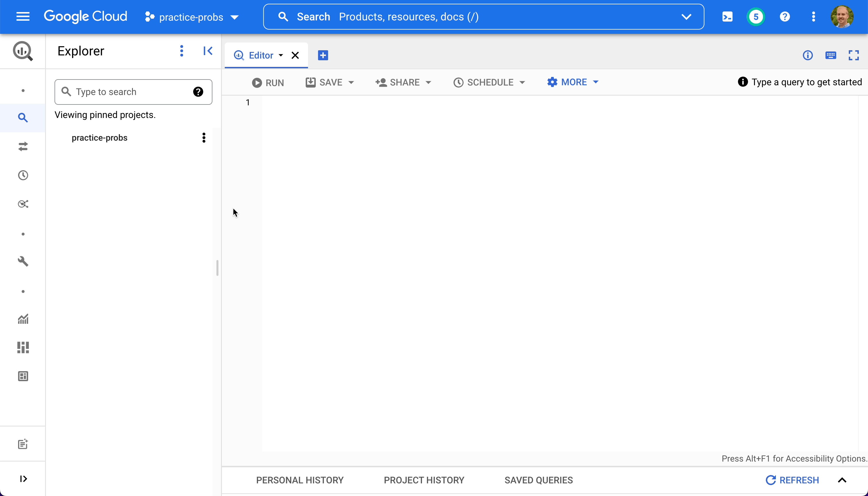The image size is (868, 496).
Task: Click the Google Cloud logo
Action: pyautogui.click(x=86, y=16)
